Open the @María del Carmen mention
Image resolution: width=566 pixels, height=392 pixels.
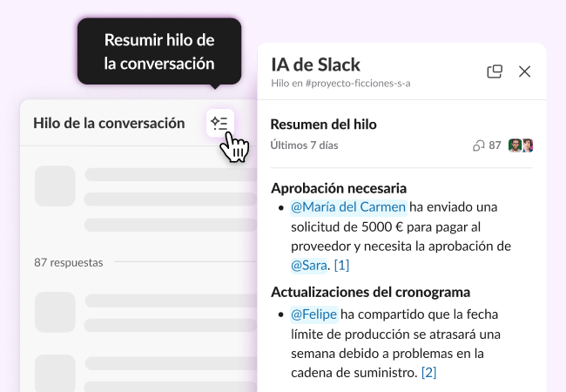[347, 207]
